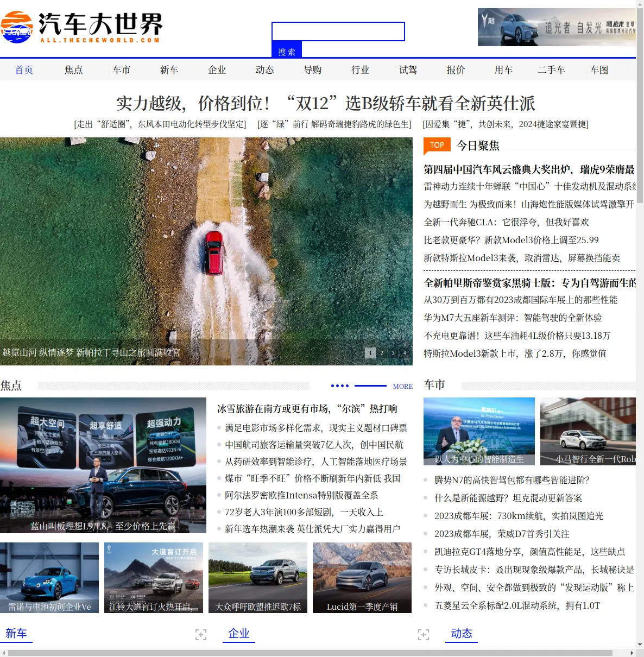644x657 pixels.
Task: Open the 72岁老人3年演100多部短剧 article
Action: 304,512
